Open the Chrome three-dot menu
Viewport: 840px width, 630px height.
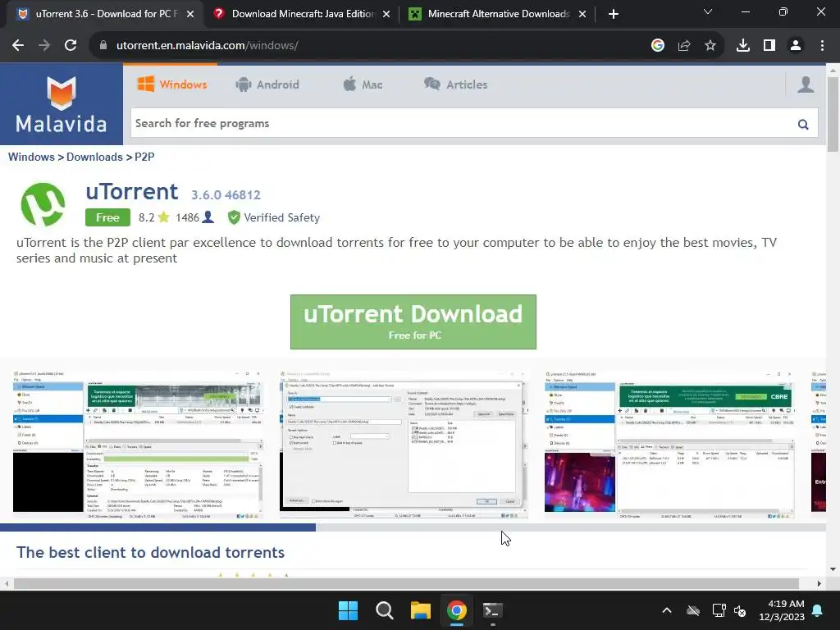tap(822, 46)
